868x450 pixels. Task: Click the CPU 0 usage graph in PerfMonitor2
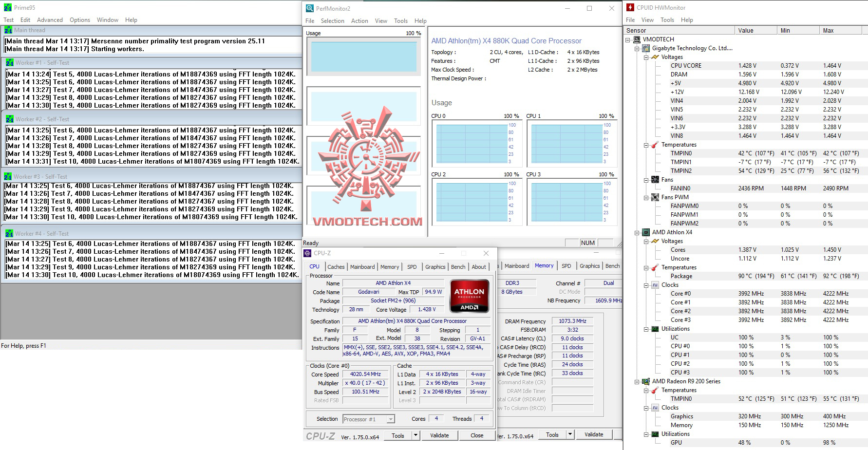click(477, 143)
